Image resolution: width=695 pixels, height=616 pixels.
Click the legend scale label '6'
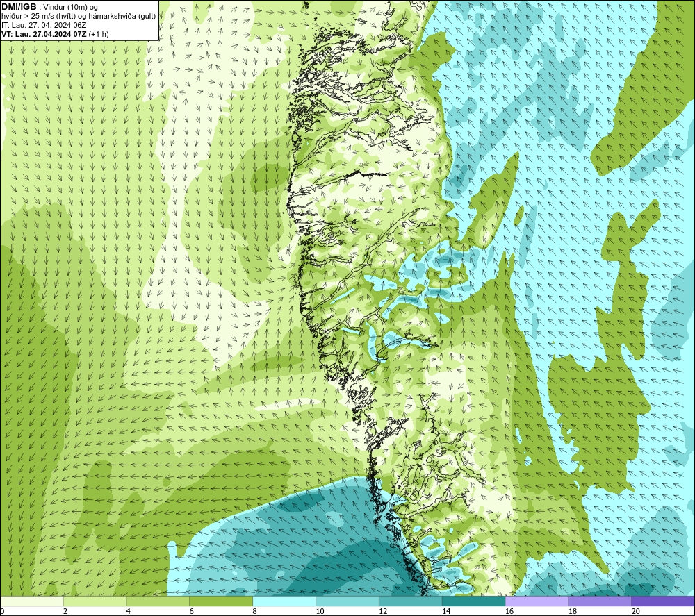click(x=192, y=611)
